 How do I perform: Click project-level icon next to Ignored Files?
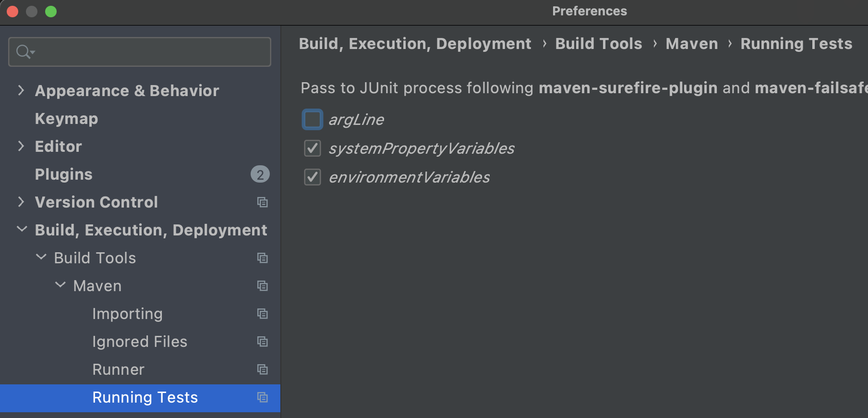[262, 342]
